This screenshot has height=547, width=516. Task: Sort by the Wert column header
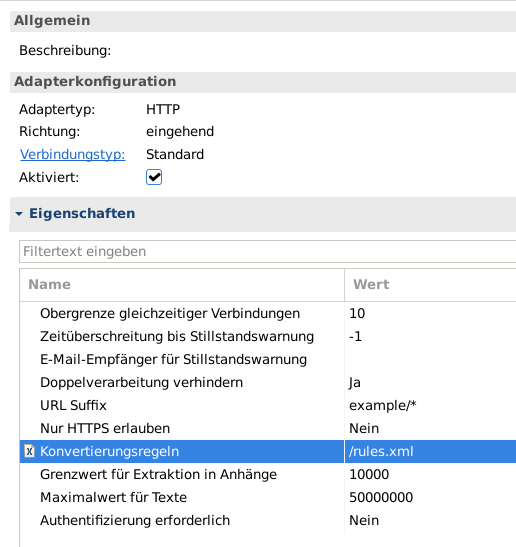(431, 285)
